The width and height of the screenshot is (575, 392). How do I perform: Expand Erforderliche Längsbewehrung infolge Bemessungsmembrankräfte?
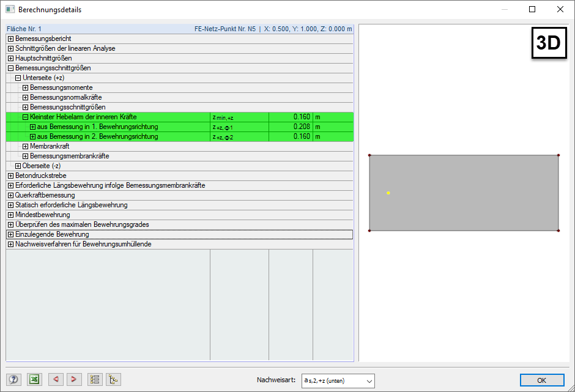pyautogui.click(x=10, y=185)
